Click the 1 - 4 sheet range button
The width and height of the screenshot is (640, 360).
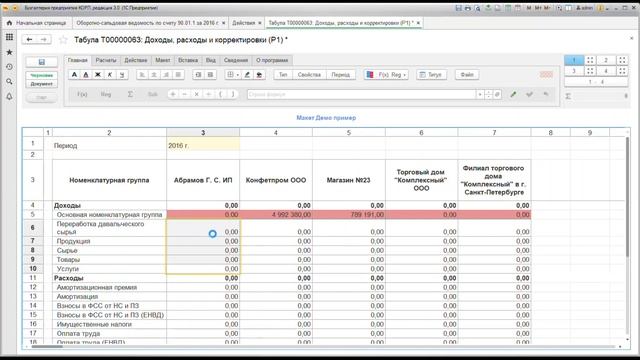click(596, 82)
